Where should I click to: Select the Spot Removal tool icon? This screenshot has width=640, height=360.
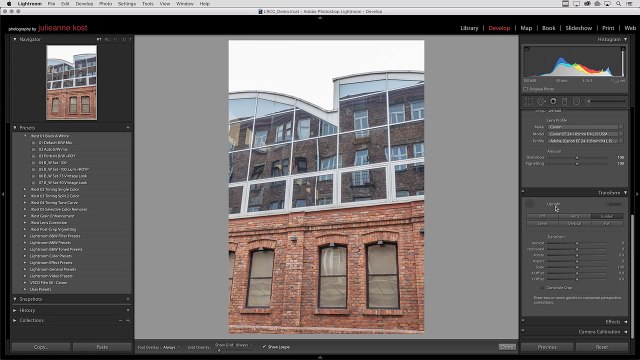[541, 101]
